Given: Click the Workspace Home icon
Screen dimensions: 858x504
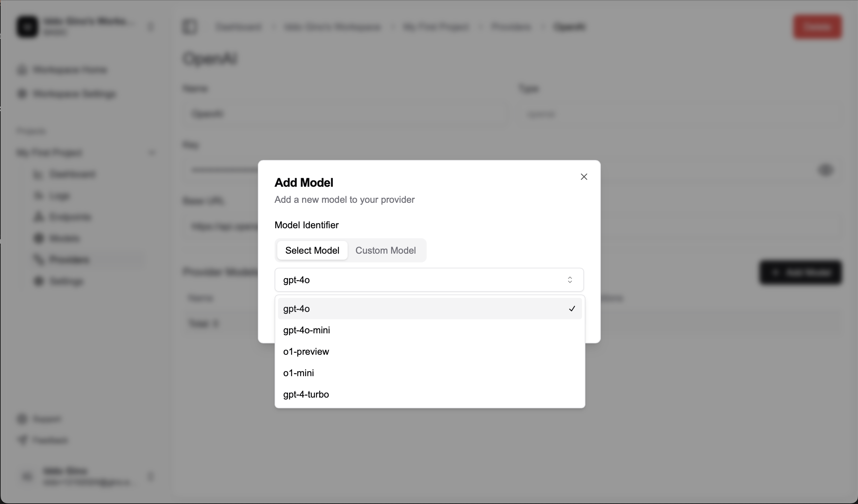Looking at the screenshot, I should click(21, 70).
